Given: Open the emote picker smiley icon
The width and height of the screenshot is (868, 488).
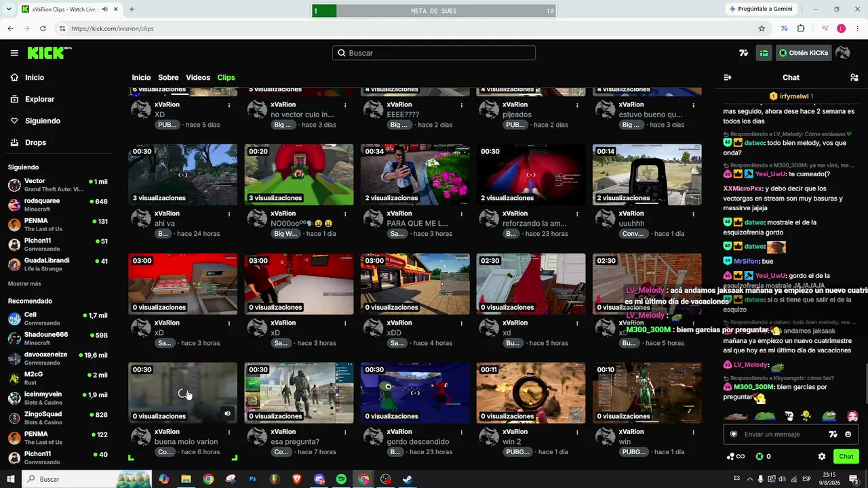Looking at the screenshot, I should coord(848,434).
